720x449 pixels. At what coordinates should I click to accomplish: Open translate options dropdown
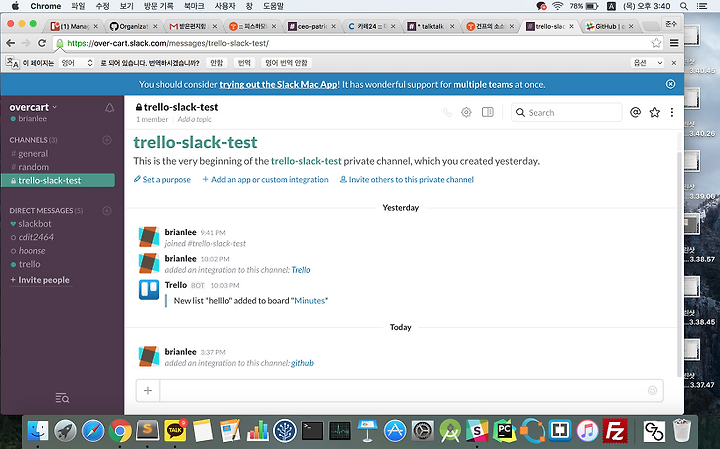click(647, 63)
